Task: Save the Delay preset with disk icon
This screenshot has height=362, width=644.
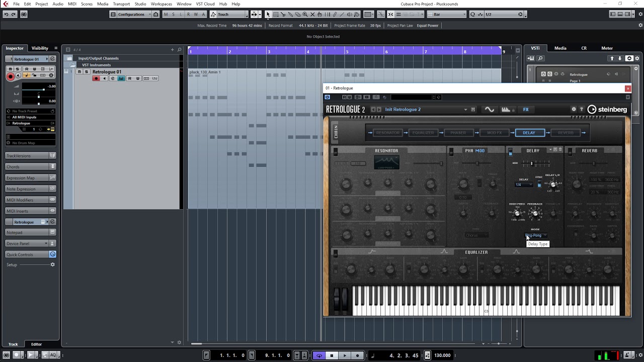Action: pos(555,150)
